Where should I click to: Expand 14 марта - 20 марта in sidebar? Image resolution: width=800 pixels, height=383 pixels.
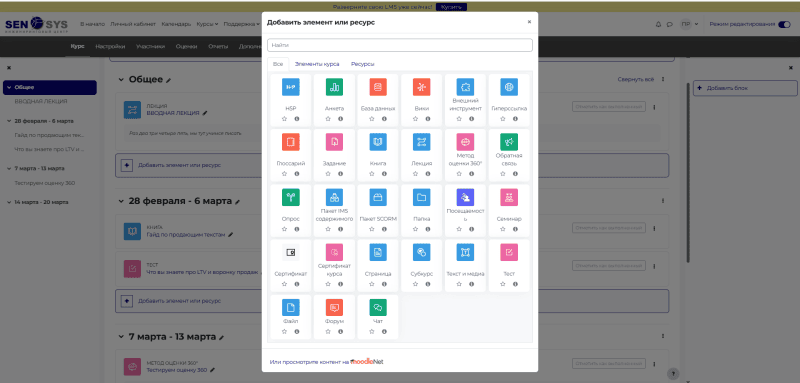[x=9, y=202]
